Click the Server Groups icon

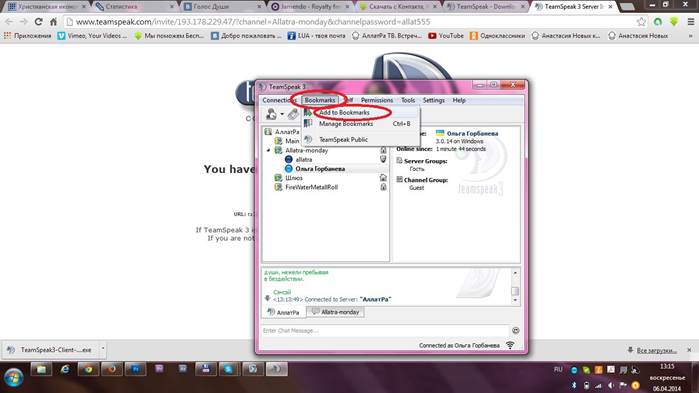click(399, 160)
